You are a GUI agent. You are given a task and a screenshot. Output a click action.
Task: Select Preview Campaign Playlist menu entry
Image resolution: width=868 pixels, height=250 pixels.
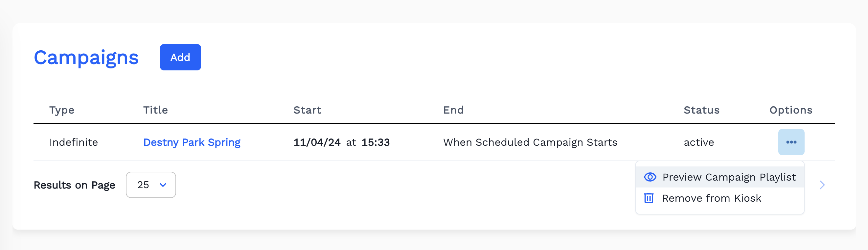(x=728, y=177)
